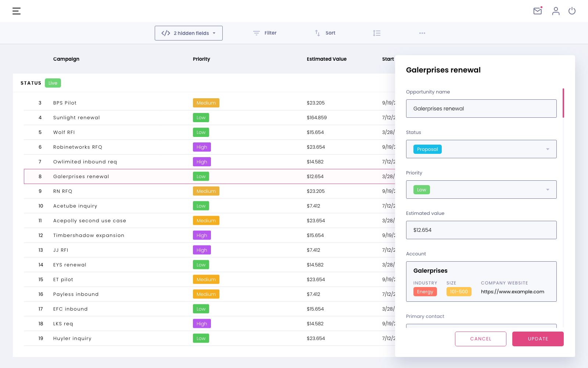Sort by the Campaign column header
The height and width of the screenshot is (368, 588).
[66, 59]
